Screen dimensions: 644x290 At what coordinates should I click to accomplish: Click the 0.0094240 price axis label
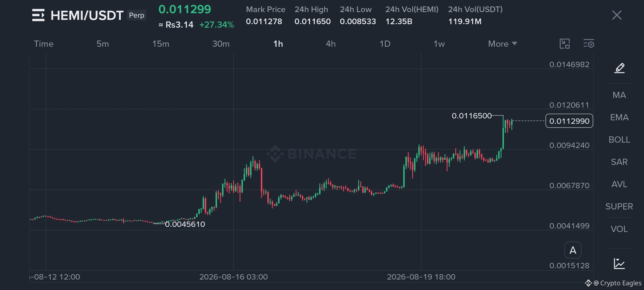[x=569, y=145]
